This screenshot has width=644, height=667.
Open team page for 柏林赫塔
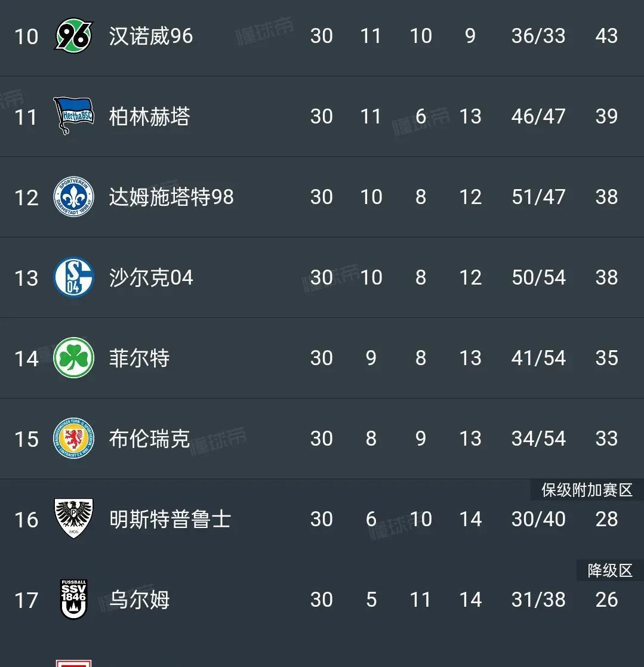tap(149, 116)
